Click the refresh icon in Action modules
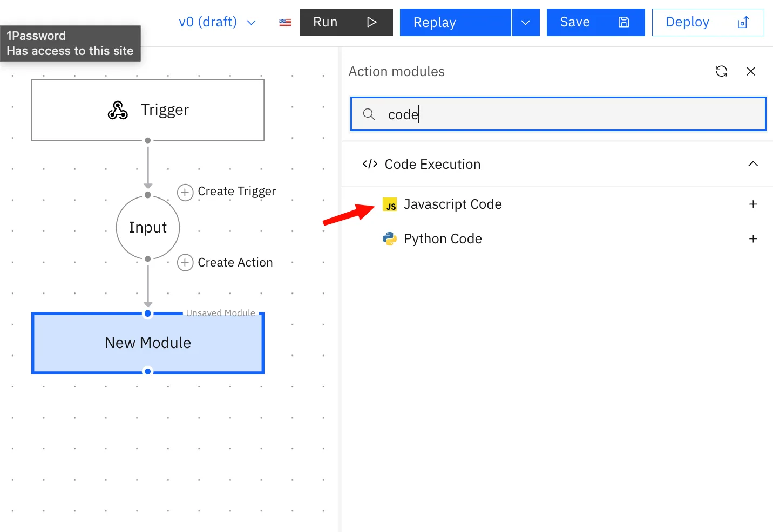Screen dimensions: 773x532 click(722, 71)
